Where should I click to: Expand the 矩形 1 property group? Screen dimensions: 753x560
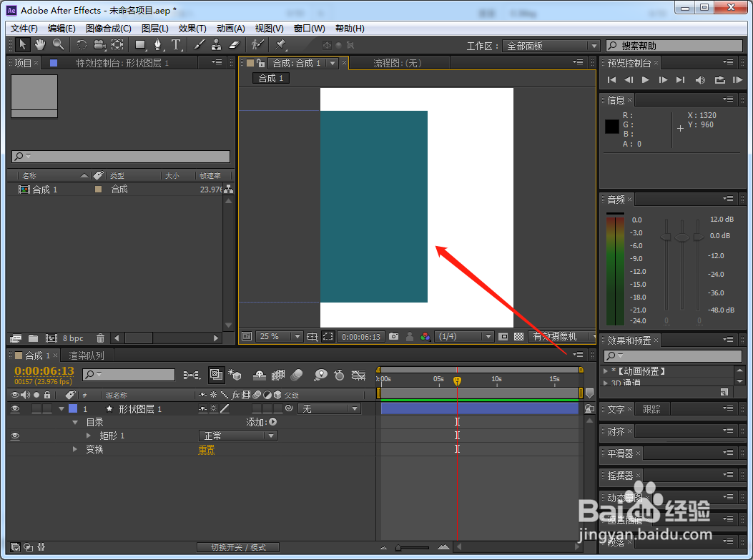pos(89,436)
